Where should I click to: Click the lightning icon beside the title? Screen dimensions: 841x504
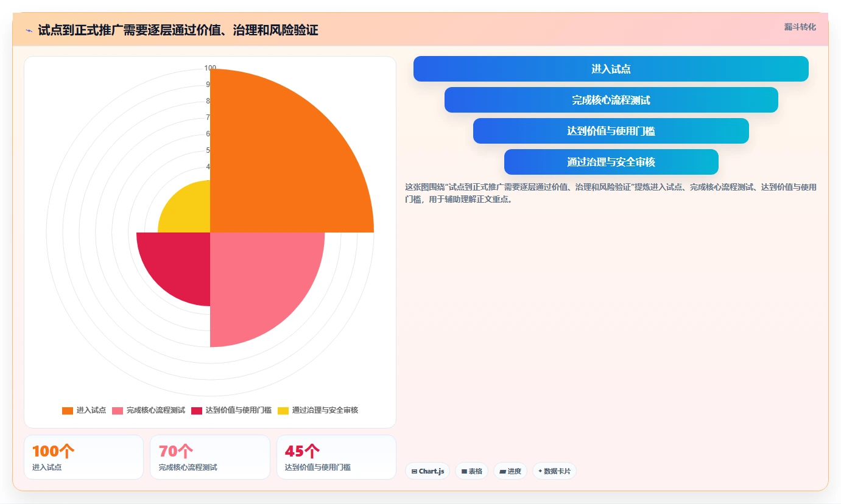(x=29, y=30)
